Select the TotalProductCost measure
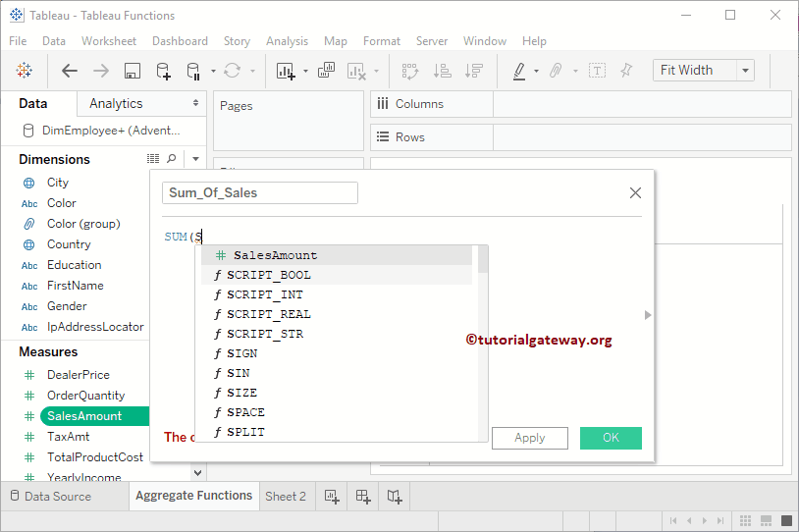Image resolution: width=799 pixels, height=532 pixels. pos(95,457)
